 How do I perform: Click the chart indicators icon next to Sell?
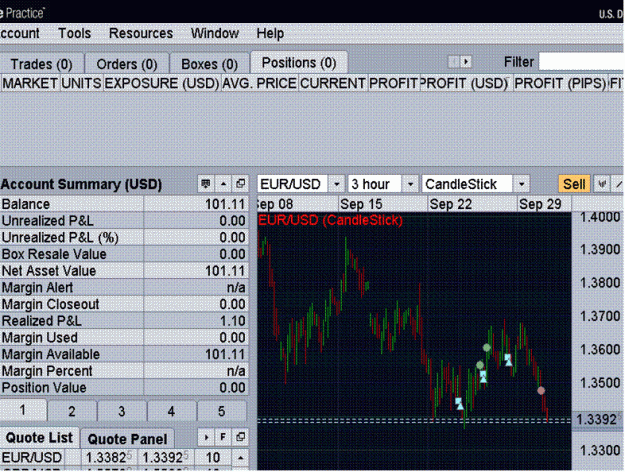click(x=602, y=184)
